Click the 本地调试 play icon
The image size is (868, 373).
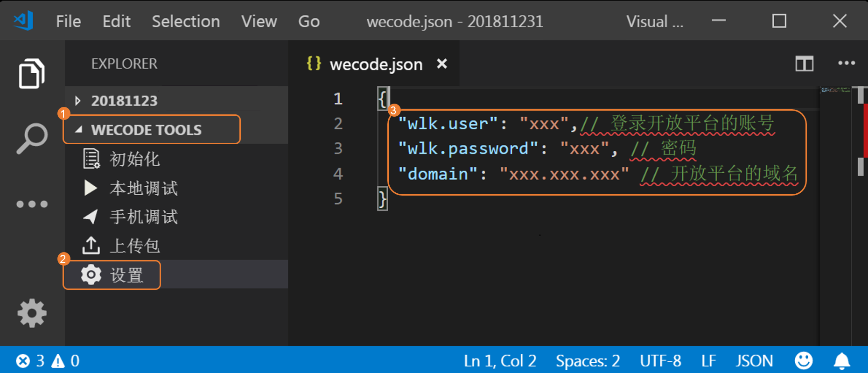91,188
